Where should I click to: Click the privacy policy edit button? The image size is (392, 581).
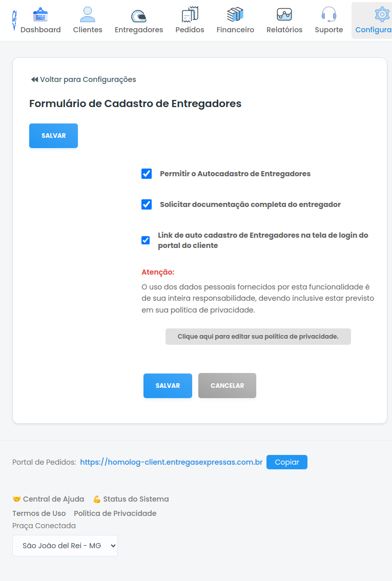click(x=258, y=337)
